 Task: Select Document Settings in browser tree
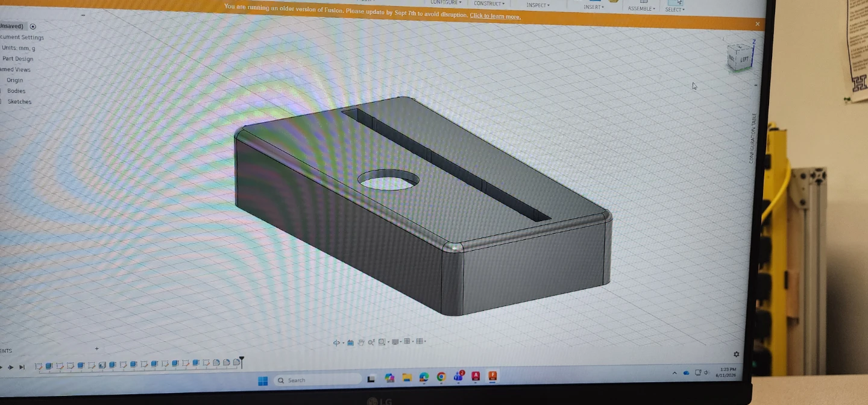(22, 37)
